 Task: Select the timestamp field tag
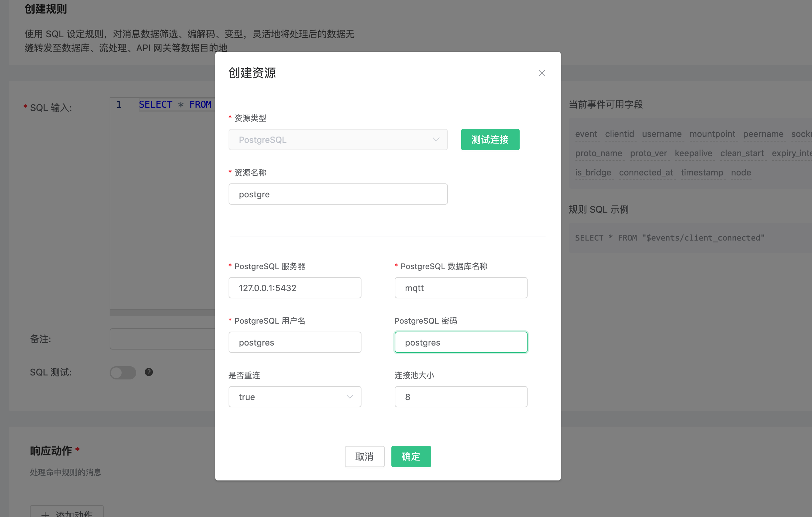[702, 172]
